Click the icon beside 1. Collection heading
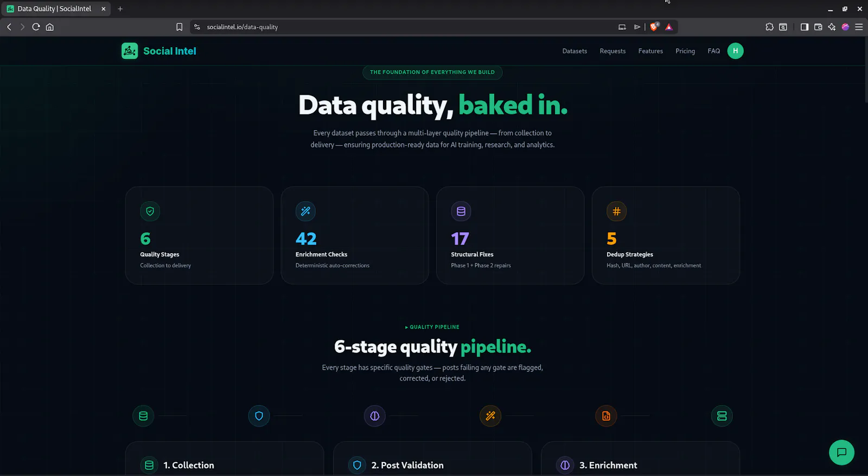This screenshot has height=476, width=868. (149, 465)
